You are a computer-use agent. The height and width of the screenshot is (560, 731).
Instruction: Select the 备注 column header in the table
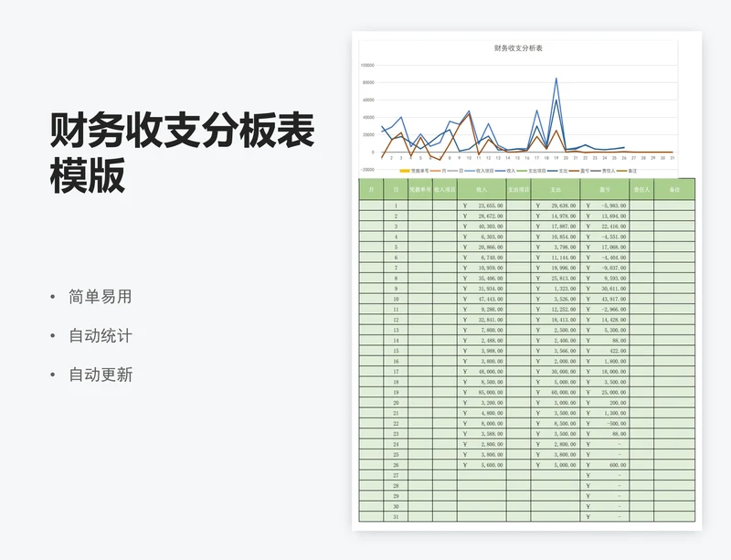coord(674,190)
